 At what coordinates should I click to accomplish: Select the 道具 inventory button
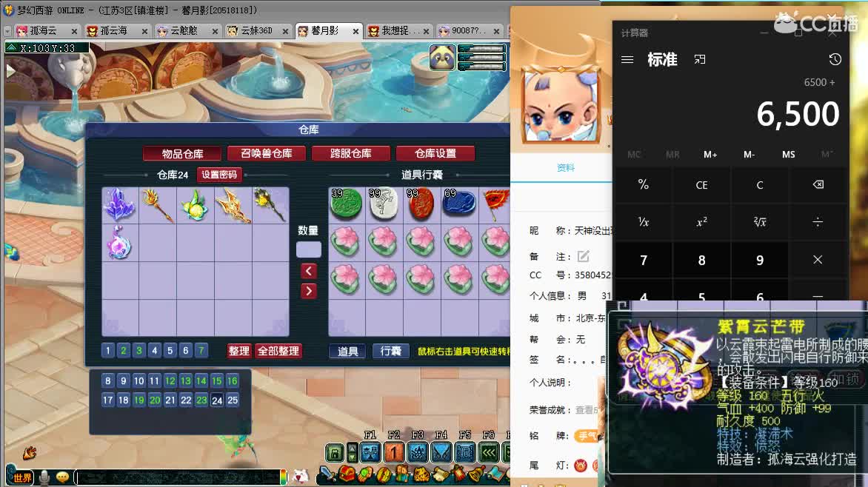(x=347, y=351)
